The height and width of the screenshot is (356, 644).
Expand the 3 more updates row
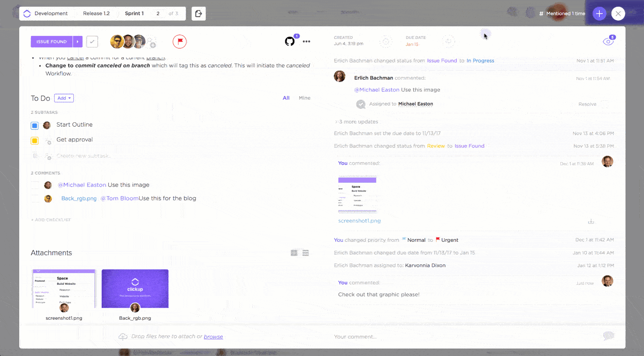click(x=356, y=122)
